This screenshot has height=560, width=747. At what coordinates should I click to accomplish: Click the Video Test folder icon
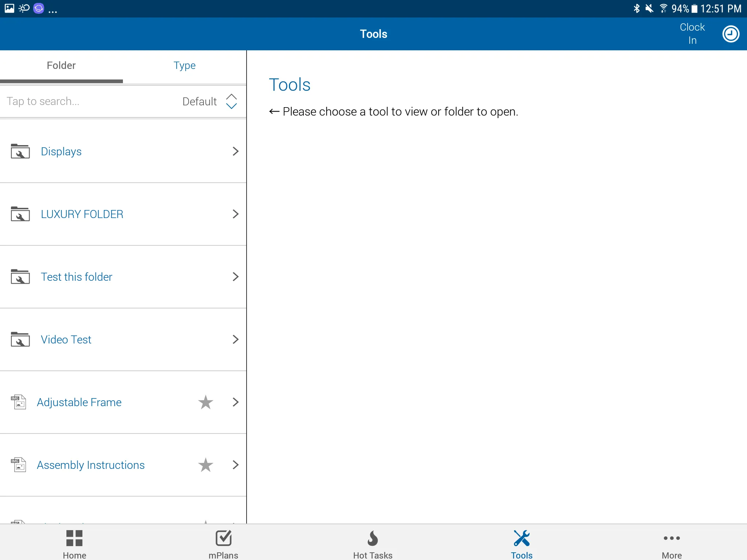[x=20, y=339]
